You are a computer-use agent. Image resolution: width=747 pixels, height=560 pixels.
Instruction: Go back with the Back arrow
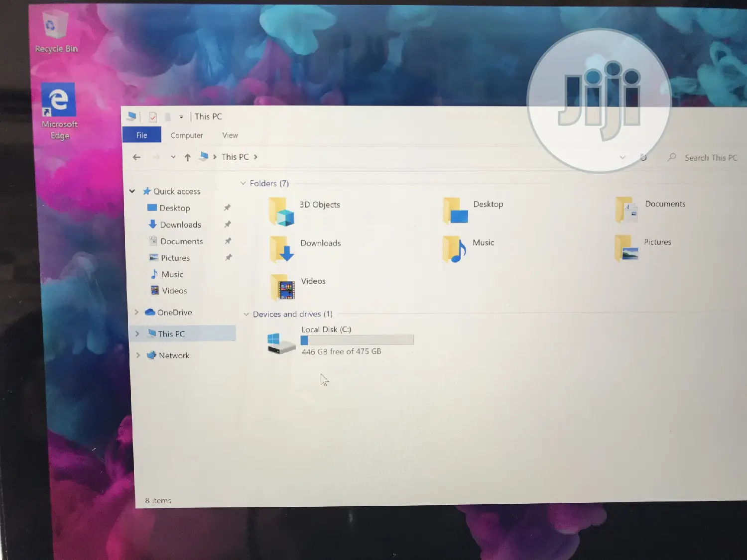136,157
